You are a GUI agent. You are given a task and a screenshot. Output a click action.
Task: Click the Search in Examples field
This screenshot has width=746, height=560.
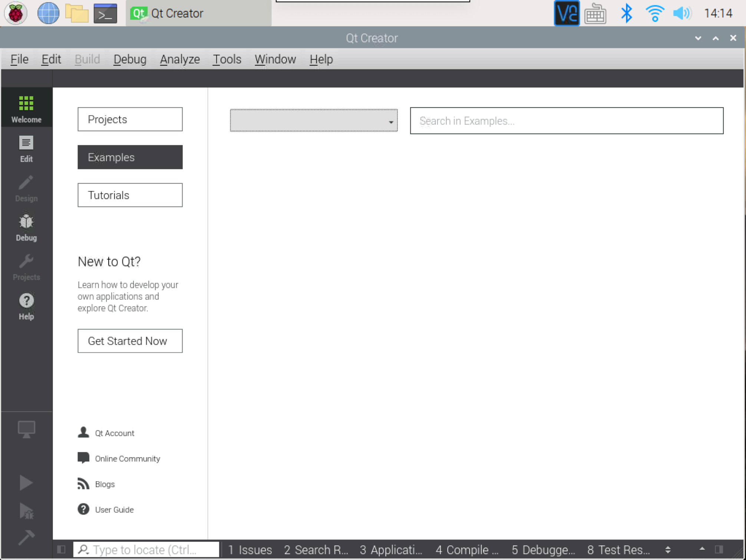566,121
